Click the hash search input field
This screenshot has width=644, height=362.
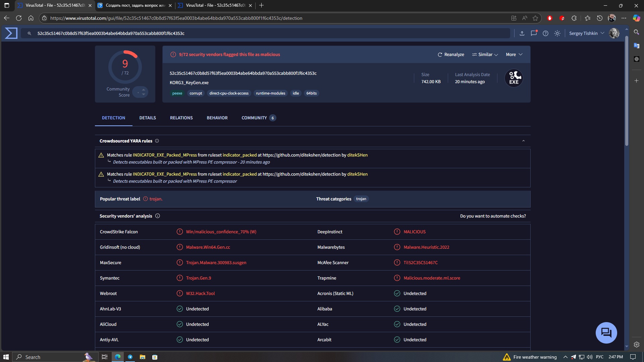coord(268,33)
